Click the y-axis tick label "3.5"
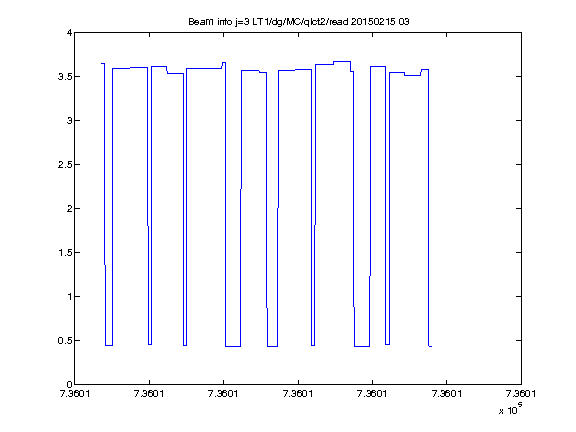Screen dimensions: 576x432 (x=65, y=77)
